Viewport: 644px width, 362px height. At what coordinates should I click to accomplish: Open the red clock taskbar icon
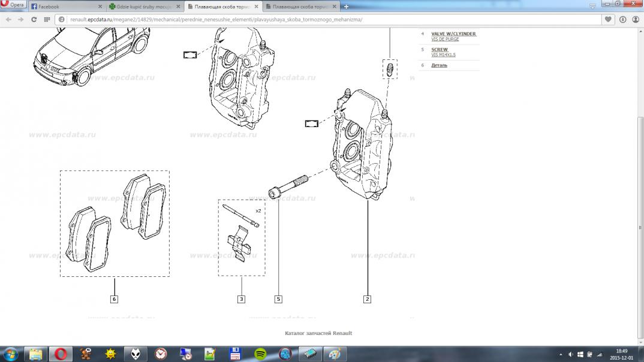click(x=161, y=354)
